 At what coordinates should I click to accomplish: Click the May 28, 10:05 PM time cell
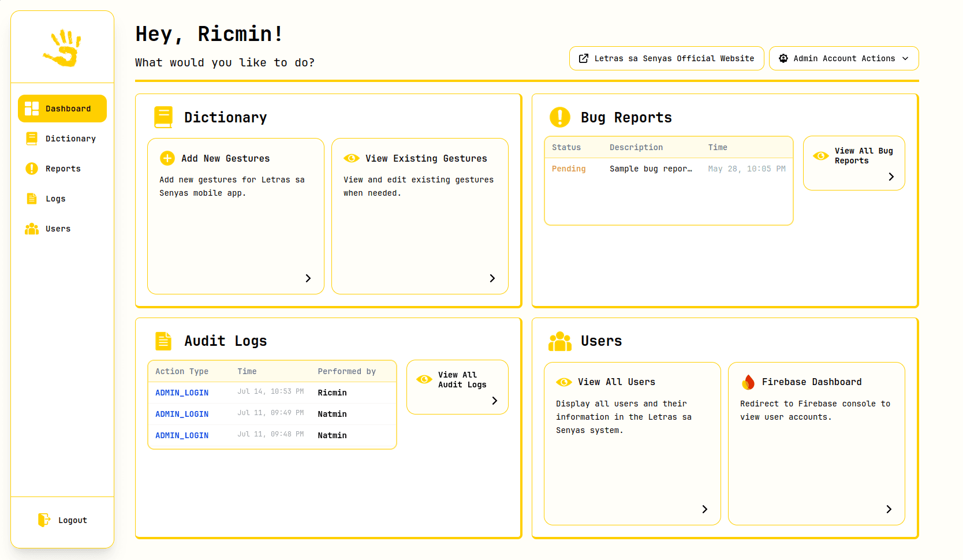tap(747, 169)
